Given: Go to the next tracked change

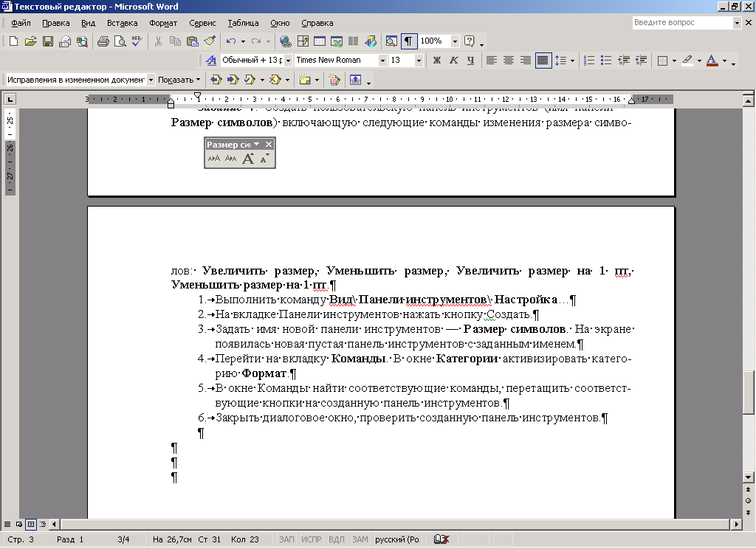Looking at the screenshot, I should pyautogui.click(x=233, y=80).
